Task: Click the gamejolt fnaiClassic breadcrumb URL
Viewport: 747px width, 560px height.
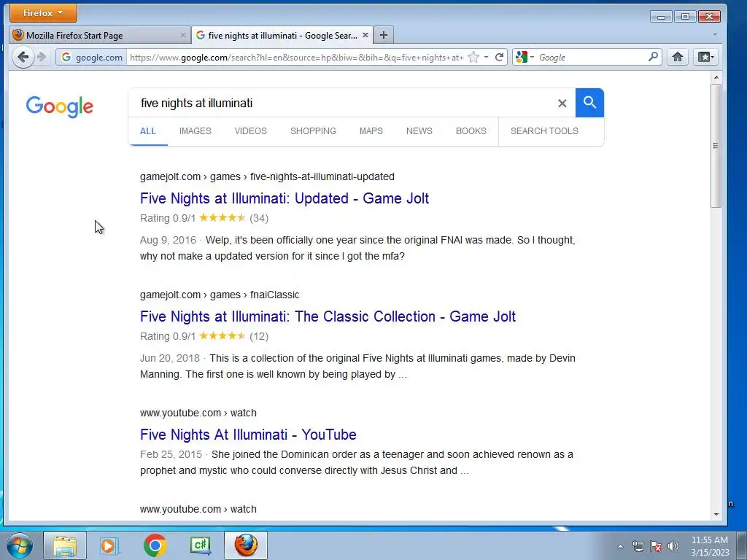Action: [x=220, y=295]
